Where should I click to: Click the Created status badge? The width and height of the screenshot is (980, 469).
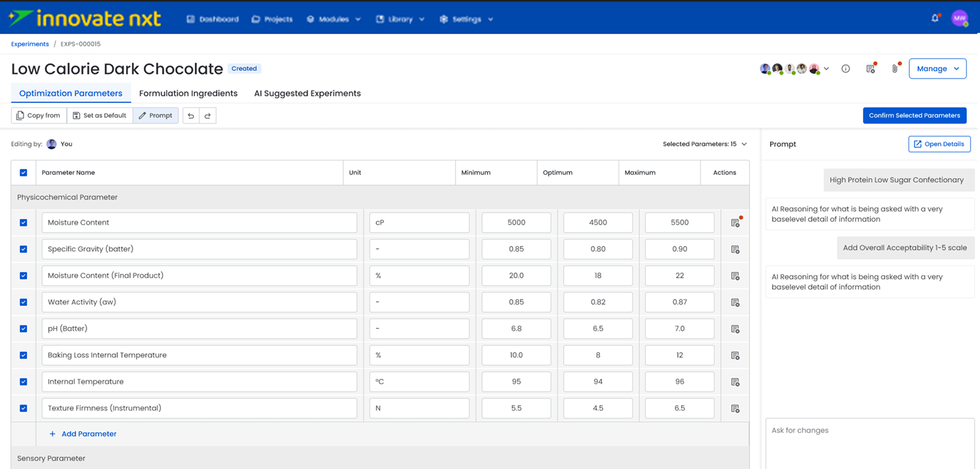[244, 68]
